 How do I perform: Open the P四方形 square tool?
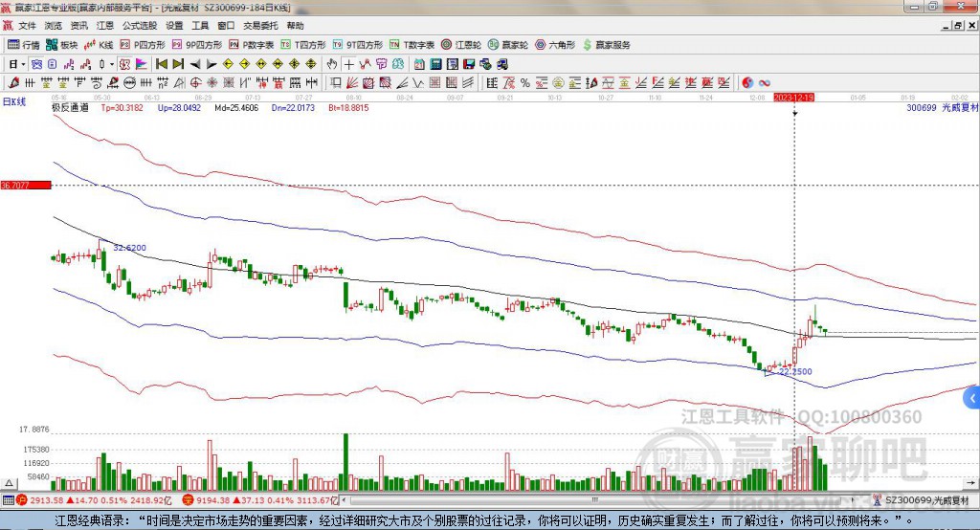144,45
